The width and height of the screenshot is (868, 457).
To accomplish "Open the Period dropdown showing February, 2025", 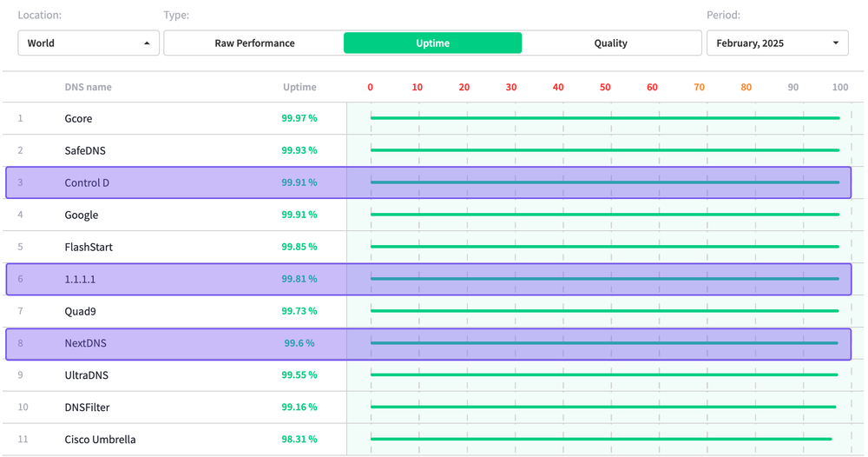I will (x=777, y=43).
